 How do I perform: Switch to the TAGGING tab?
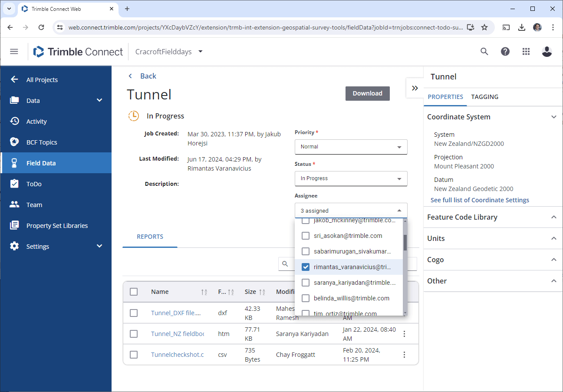click(x=484, y=97)
